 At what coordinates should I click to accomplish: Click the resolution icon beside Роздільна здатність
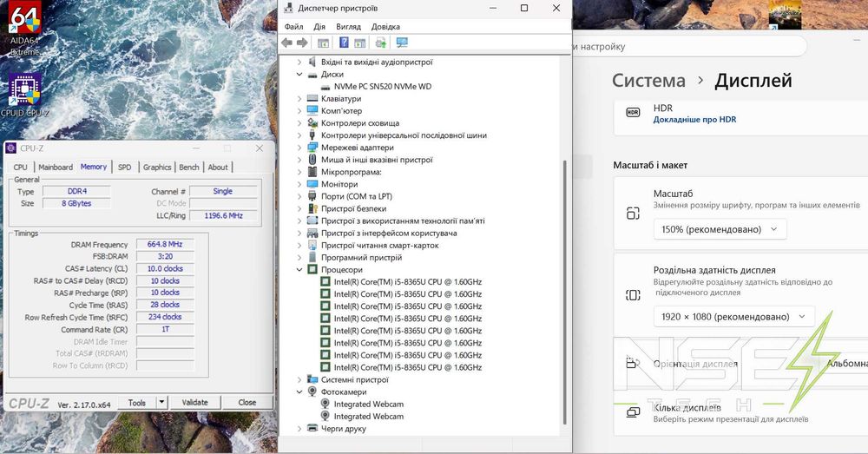[x=633, y=294]
